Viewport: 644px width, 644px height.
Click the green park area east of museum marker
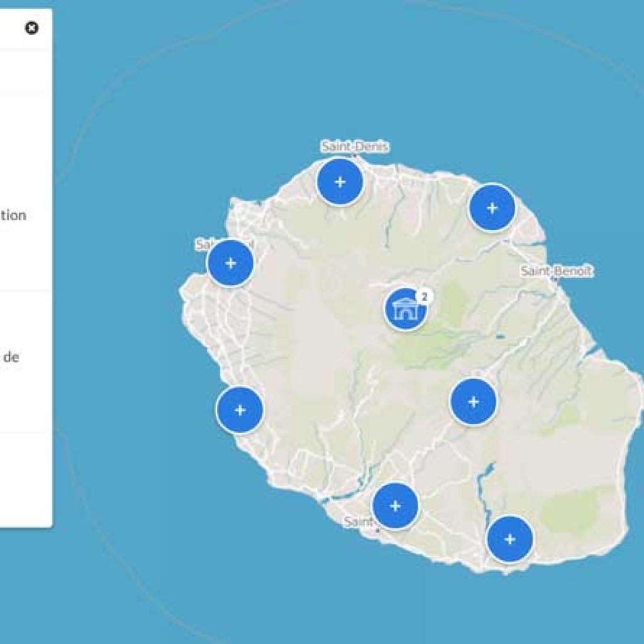[x=450, y=302]
